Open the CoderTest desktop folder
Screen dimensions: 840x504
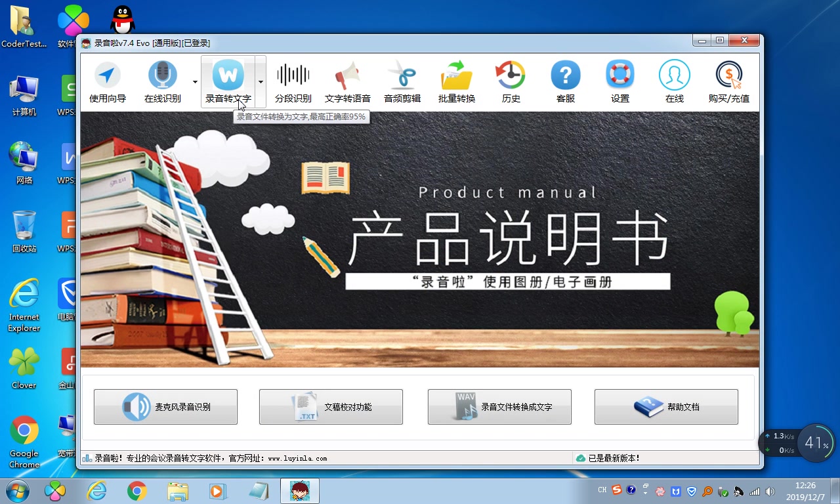[x=24, y=27]
